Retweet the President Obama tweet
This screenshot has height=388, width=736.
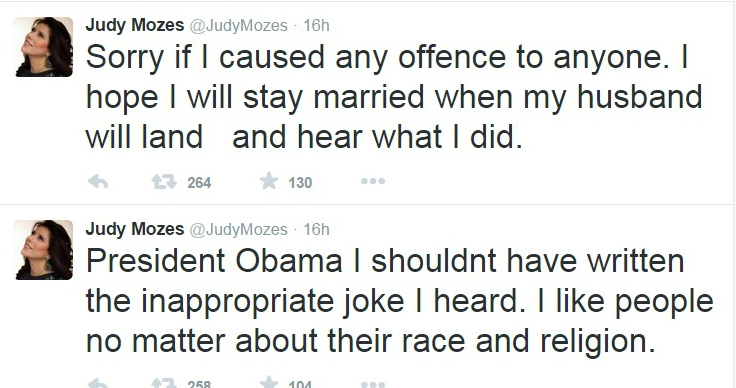[164, 383]
